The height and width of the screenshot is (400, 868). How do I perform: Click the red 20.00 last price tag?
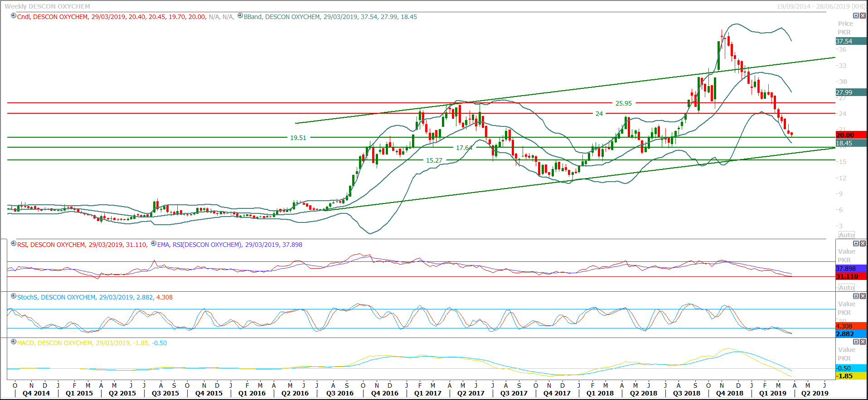point(851,135)
